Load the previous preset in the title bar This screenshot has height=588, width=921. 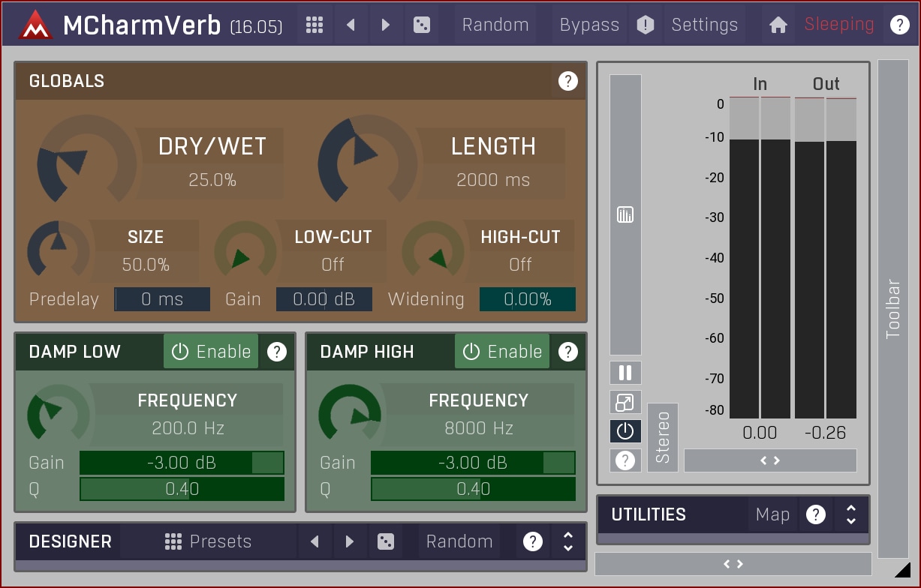pyautogui.click(x=351, y=25)
